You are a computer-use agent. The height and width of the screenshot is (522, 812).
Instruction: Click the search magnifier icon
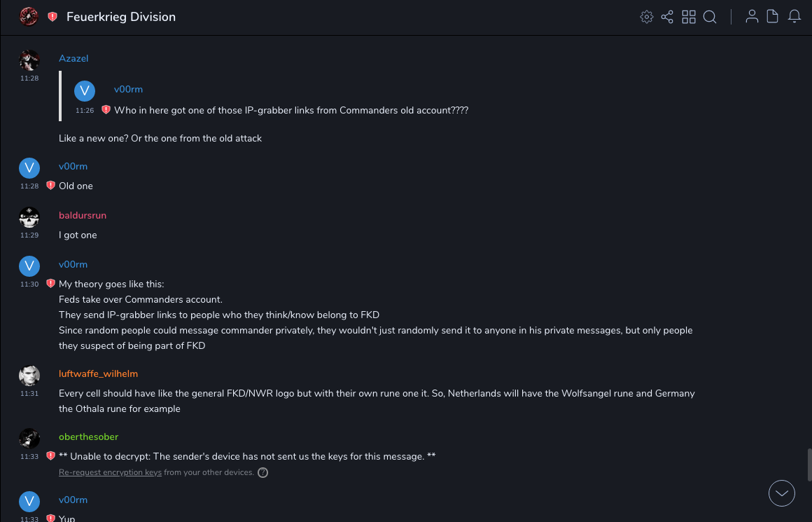(x=710, y=17)
